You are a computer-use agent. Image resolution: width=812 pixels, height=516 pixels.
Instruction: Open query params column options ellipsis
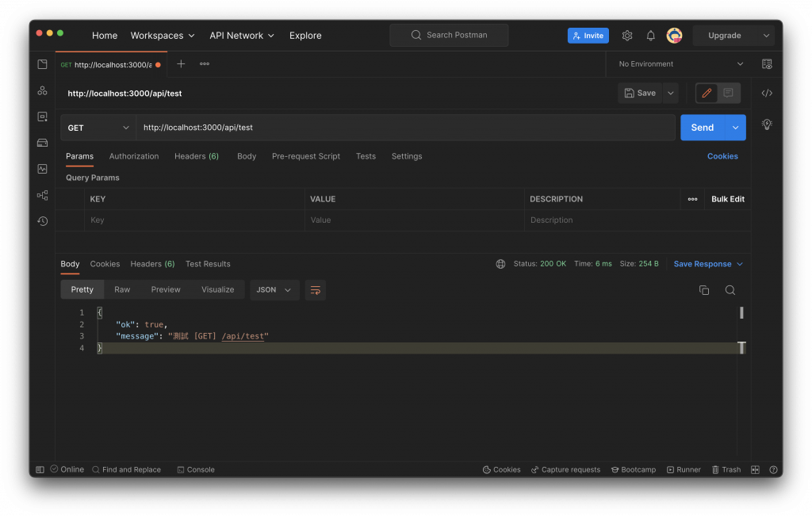[692, 199]
